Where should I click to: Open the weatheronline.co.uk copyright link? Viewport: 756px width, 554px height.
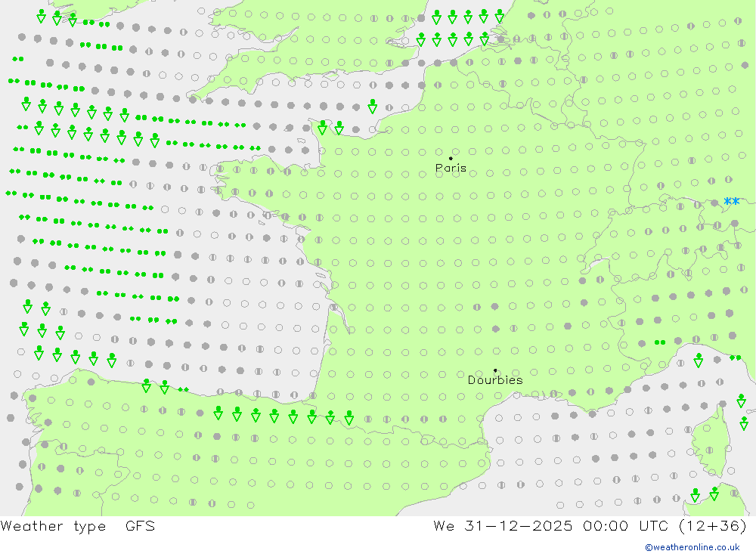pos(692,547)
